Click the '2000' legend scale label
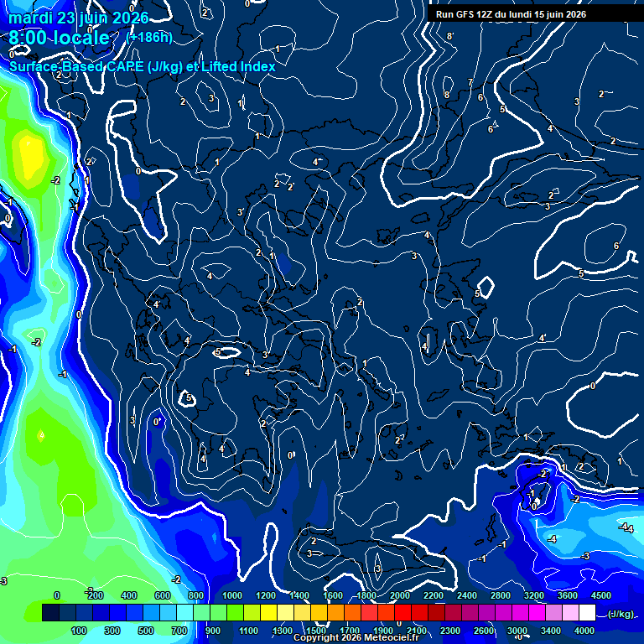644x644 pixels. click(x=400, y=595)
